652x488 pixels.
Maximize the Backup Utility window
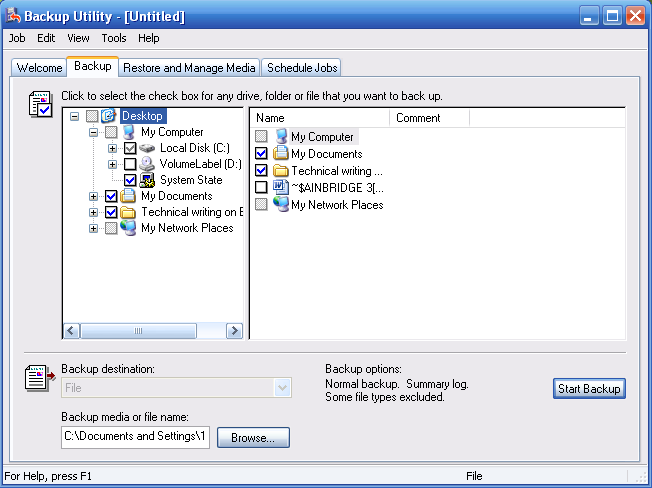tap(612, 16)
